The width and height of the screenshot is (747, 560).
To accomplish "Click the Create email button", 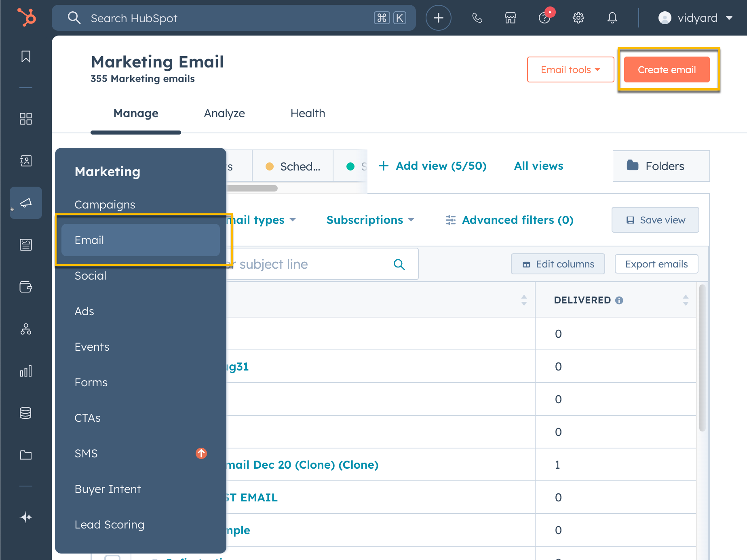I will click(667, 69).
